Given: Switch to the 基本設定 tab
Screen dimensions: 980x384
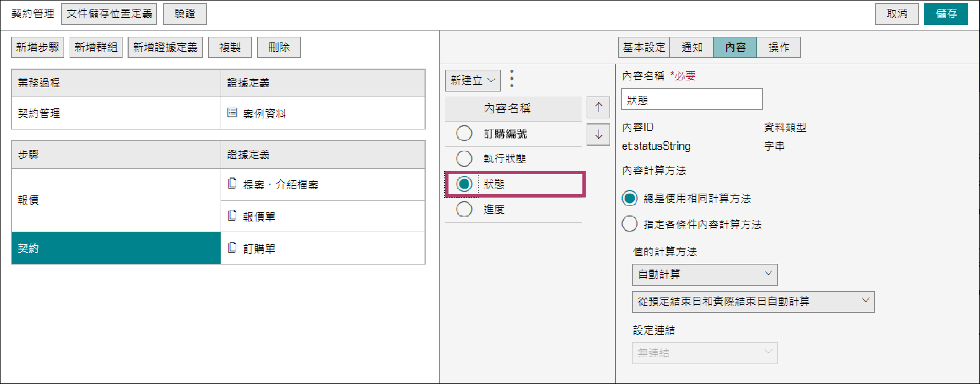Looking at the screenshot, I should [x=644, y=47].
